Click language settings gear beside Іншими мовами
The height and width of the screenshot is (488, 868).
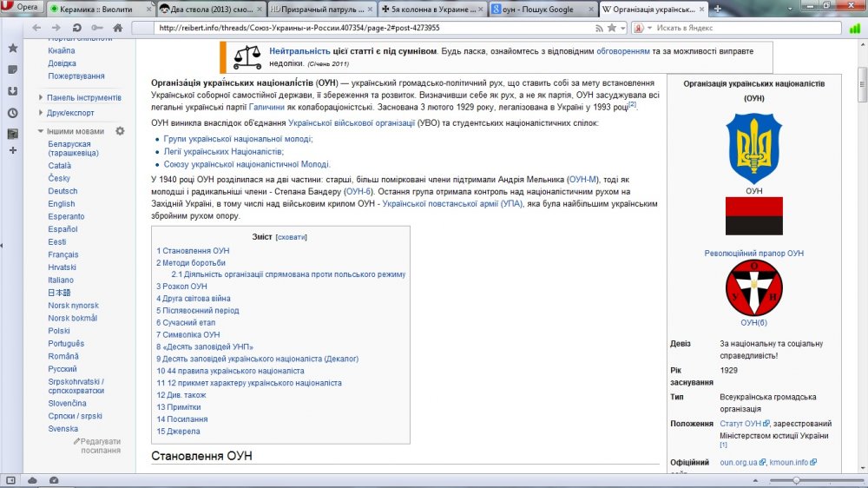(120, 131)
